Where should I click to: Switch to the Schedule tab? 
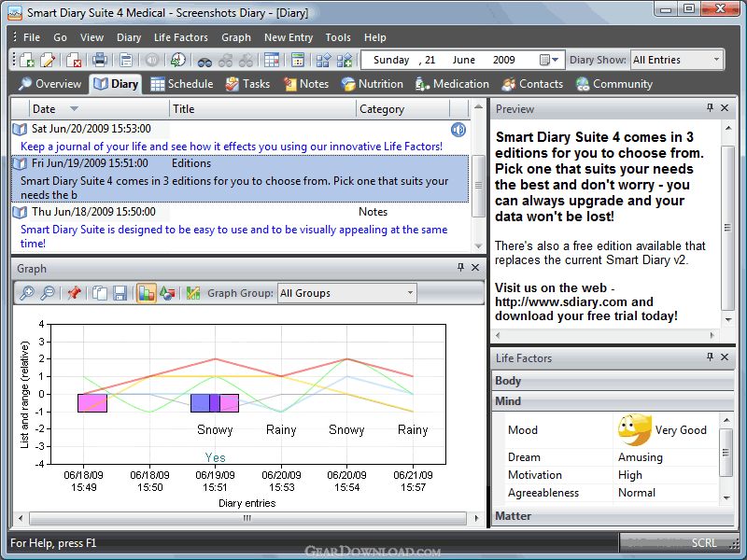(x=181, y=84)
